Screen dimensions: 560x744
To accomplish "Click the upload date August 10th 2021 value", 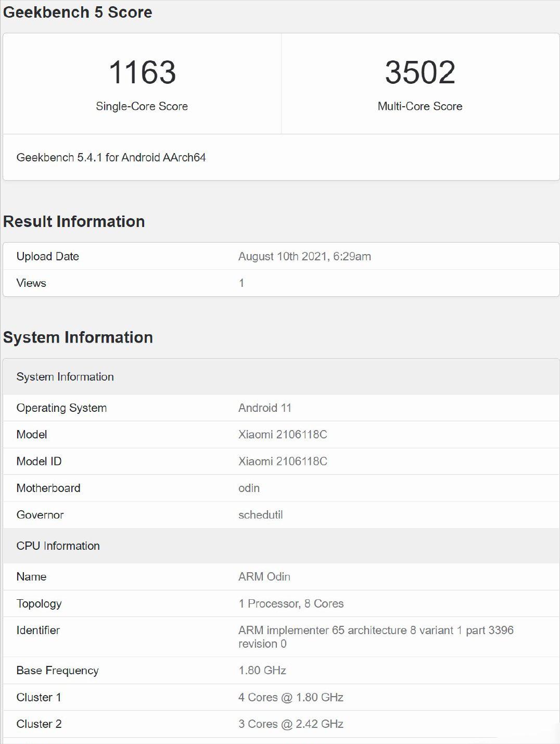I will click(x=304, y=256).
